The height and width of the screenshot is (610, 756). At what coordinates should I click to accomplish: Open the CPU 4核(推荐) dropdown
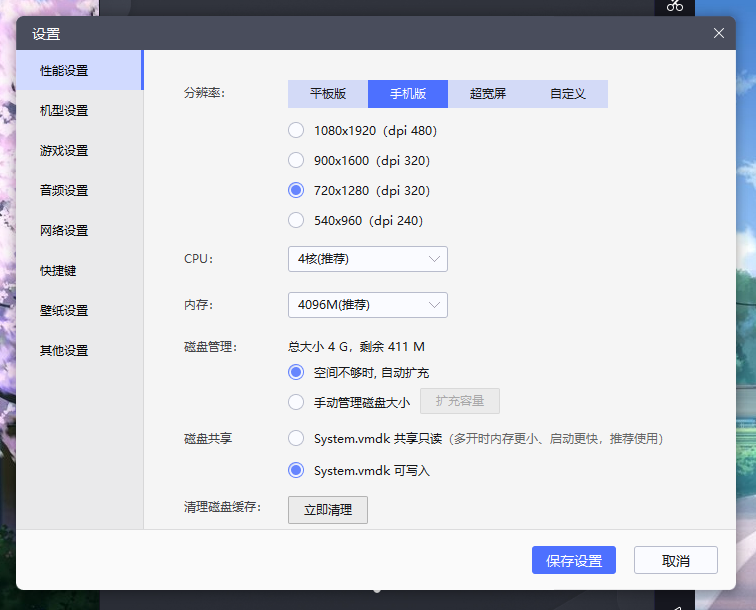coord(367,259)
